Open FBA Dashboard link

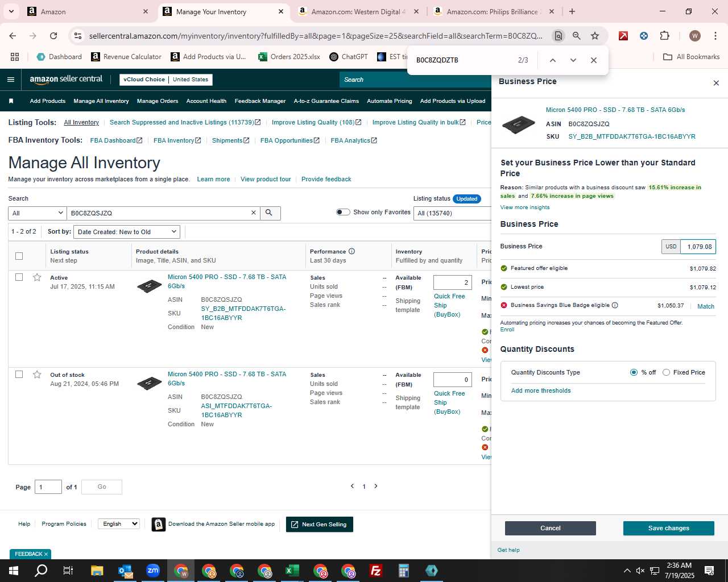coord(116,140)
